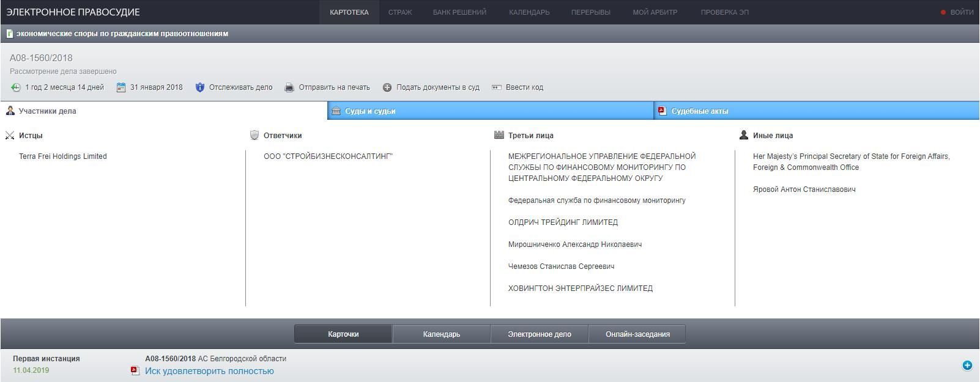This screenshot has width=980, height=382.
Task: Click the crossed swords icon beside Истцы
Action: (10, 136)
